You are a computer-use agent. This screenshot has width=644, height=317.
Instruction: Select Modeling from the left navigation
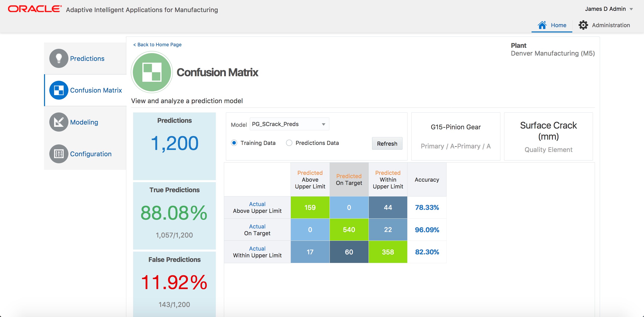pos(84,122)
